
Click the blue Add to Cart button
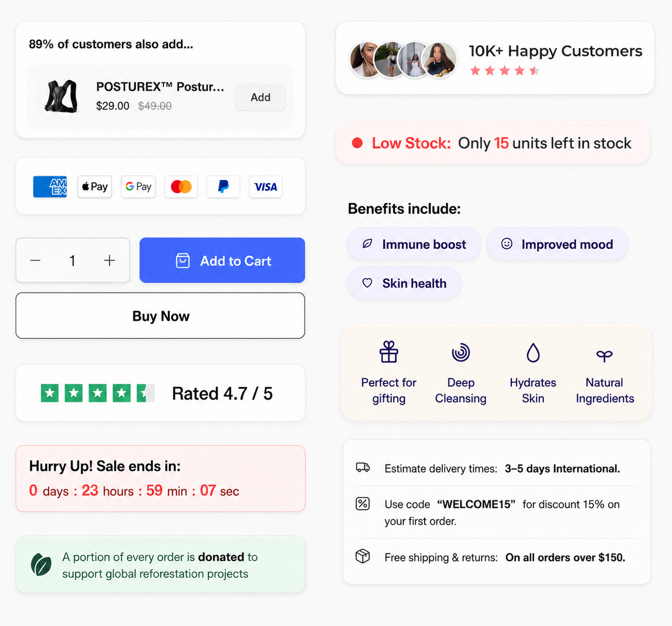[222, 261]
